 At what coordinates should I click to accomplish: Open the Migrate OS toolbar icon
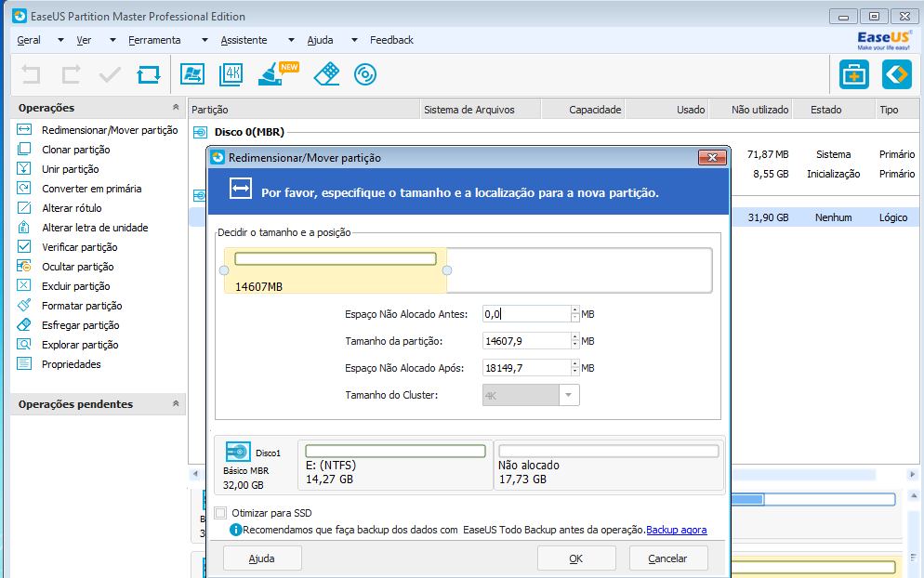[x=192, y=75]
